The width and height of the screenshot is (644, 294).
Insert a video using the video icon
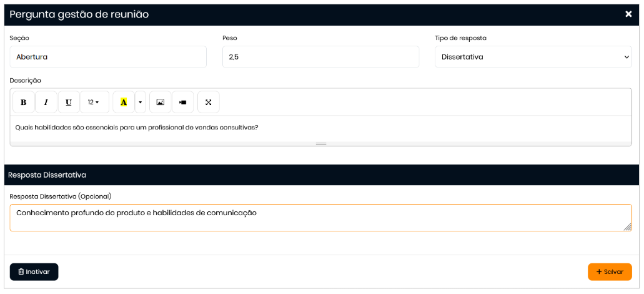click(183, 102)
